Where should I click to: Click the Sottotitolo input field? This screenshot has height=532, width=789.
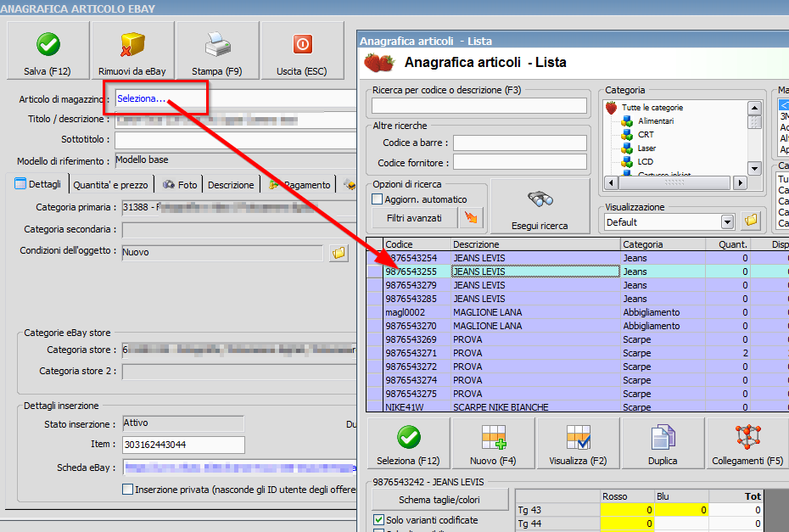tap(236, 139)
